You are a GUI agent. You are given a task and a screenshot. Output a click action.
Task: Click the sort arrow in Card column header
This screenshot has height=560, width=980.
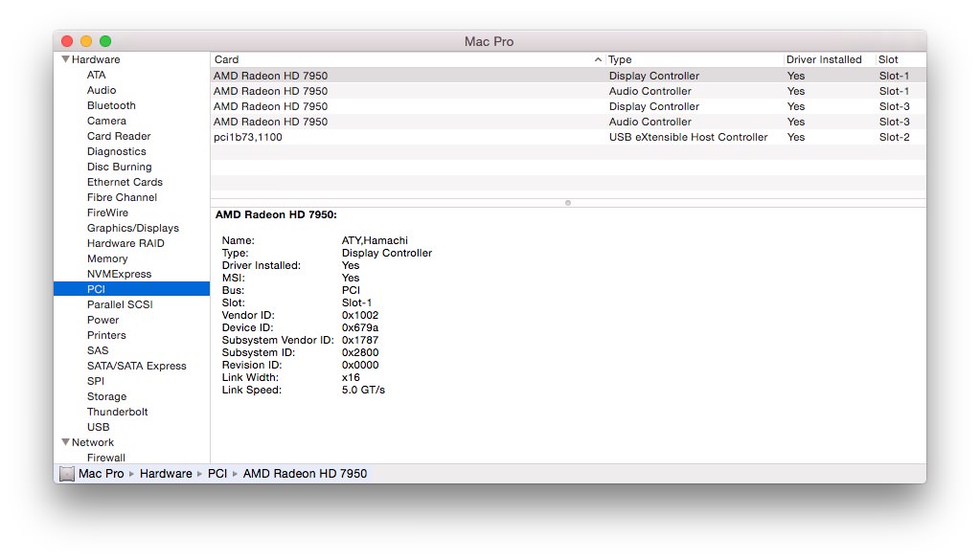tap(598, 59)
